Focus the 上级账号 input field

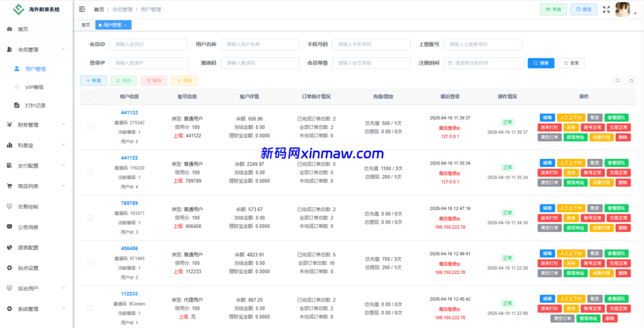point(483,45)
